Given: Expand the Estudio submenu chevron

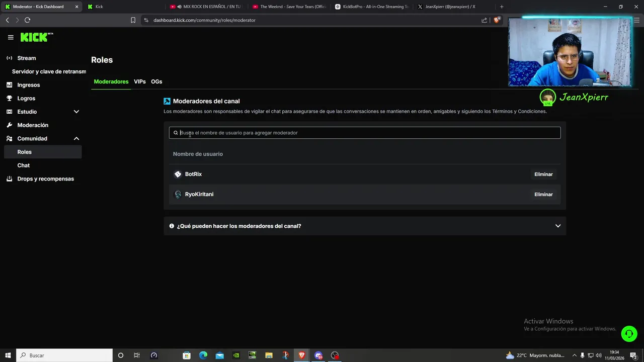Looking at the screenshot, I should click(x=76, y=112).
